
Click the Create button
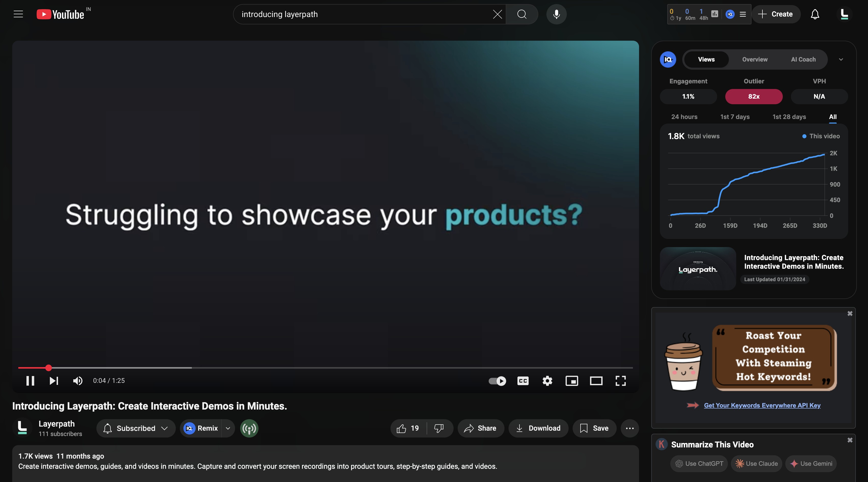click(x=775, y=14)
